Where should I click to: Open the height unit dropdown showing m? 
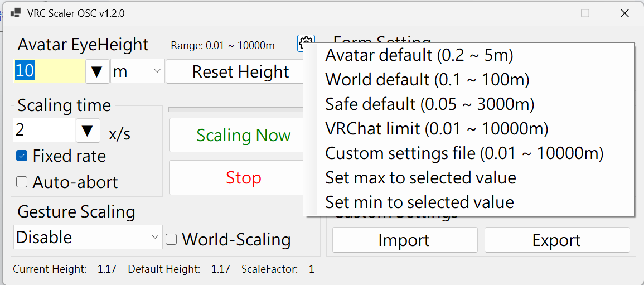click(x=138, y=71)
